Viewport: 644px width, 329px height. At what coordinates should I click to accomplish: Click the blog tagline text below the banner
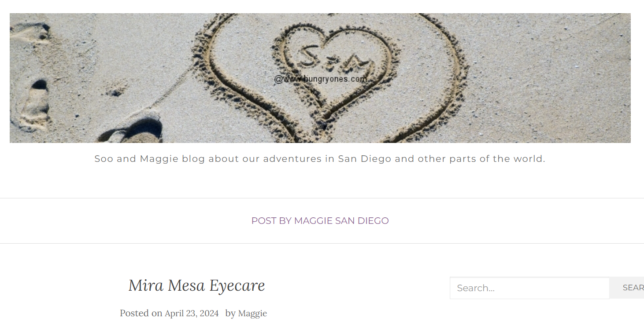coord(320,159)
